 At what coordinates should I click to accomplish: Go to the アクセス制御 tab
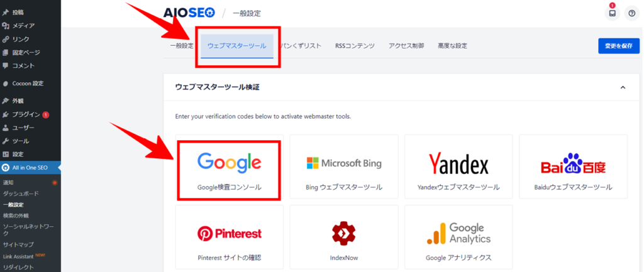406,46
